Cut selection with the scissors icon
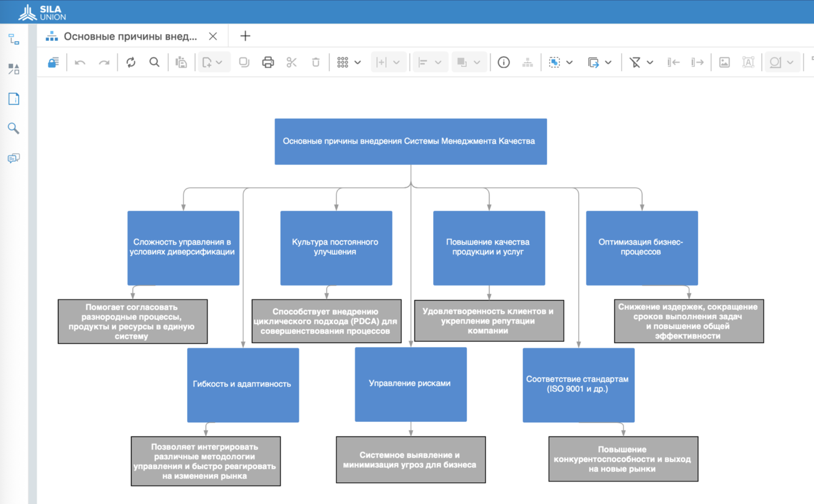 pyautogui.click(x=292, y=62)
